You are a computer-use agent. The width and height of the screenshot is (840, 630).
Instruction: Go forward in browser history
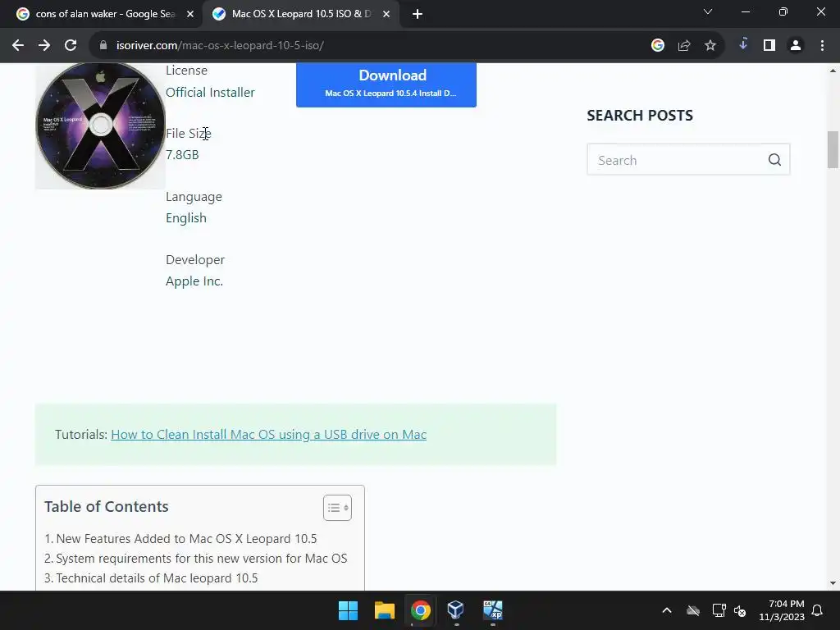click(44, 46)
